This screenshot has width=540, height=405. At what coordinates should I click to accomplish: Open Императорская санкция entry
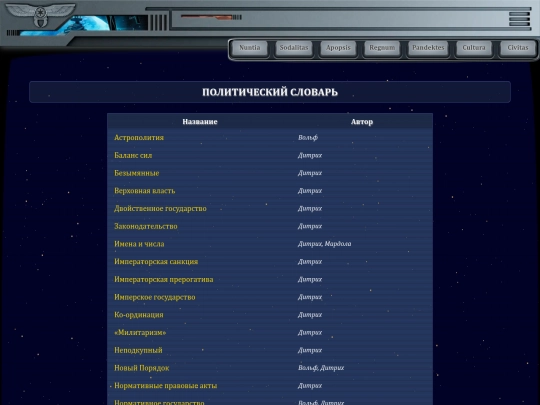coord(156,262)
